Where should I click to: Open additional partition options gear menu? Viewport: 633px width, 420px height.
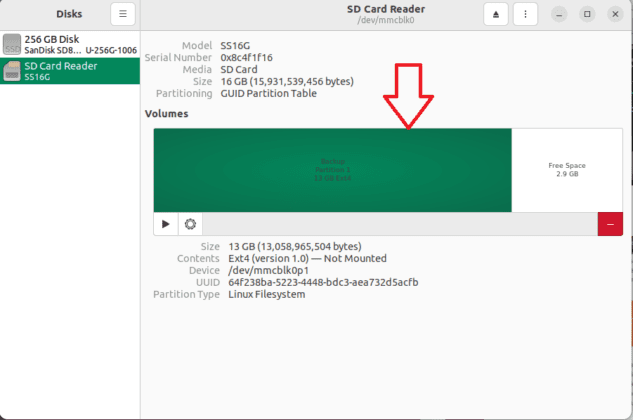coord(190,225)
